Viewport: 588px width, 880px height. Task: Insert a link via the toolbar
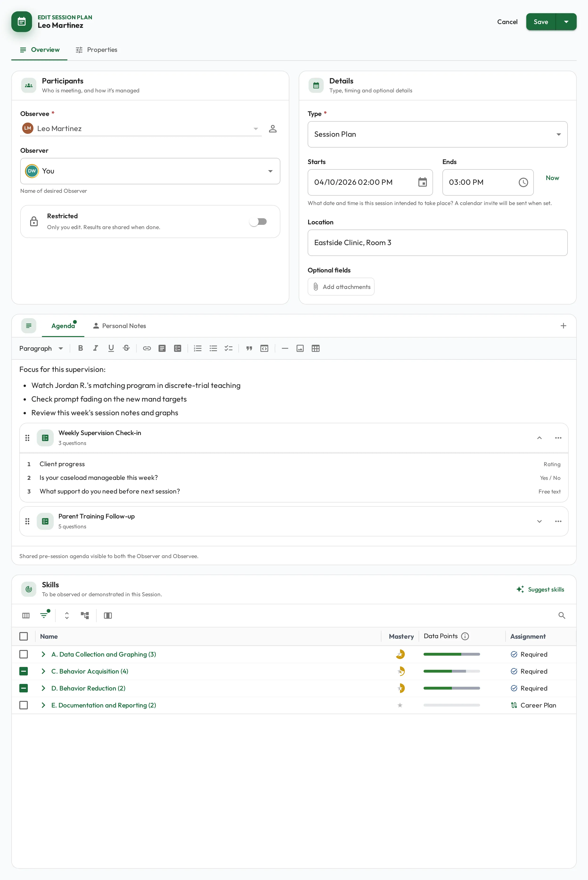(147, 348)
